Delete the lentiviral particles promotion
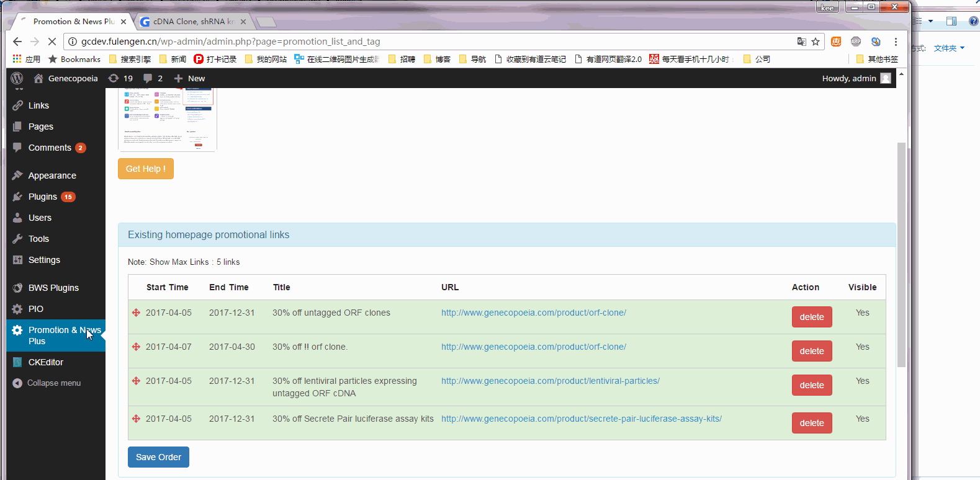The height and width of the screenshot is (480, 980). click(x=812, y=385)
